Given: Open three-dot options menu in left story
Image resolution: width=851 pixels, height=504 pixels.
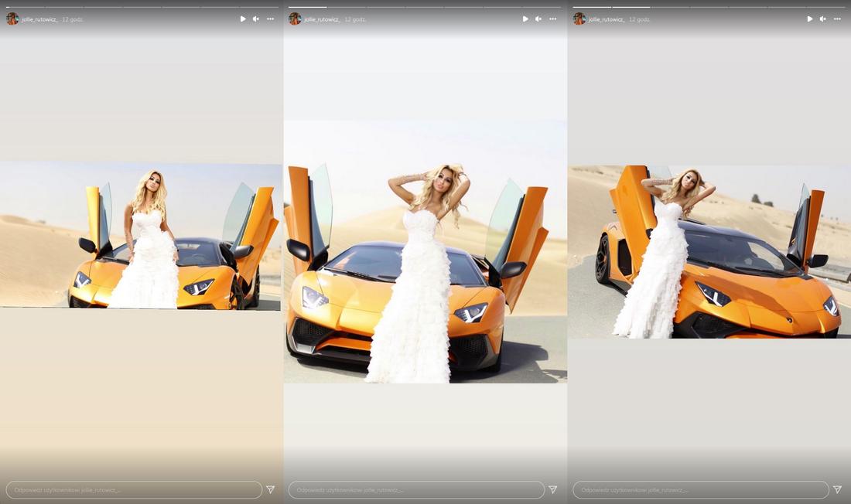Looking at the screenshot, I should point(270,19).
